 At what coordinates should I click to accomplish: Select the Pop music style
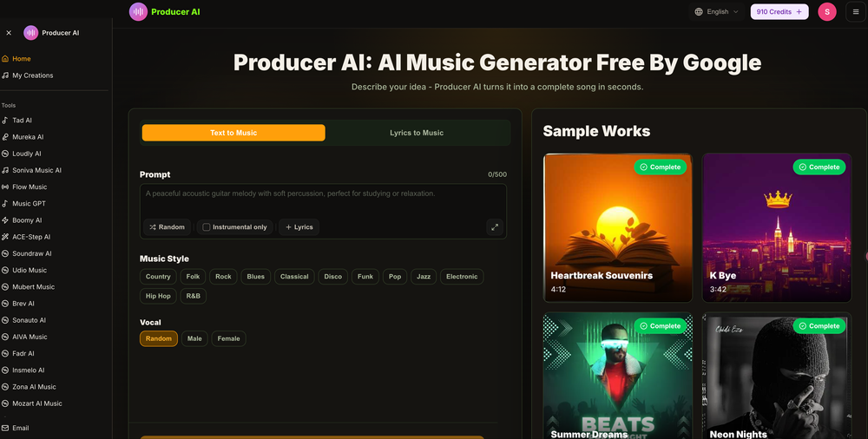[395, 277]
